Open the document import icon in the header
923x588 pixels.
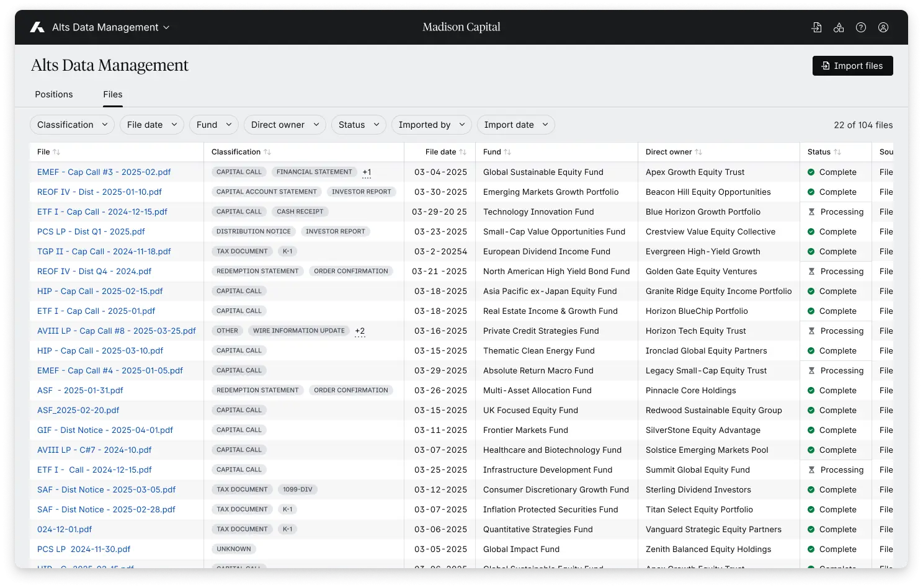point(816,27)
